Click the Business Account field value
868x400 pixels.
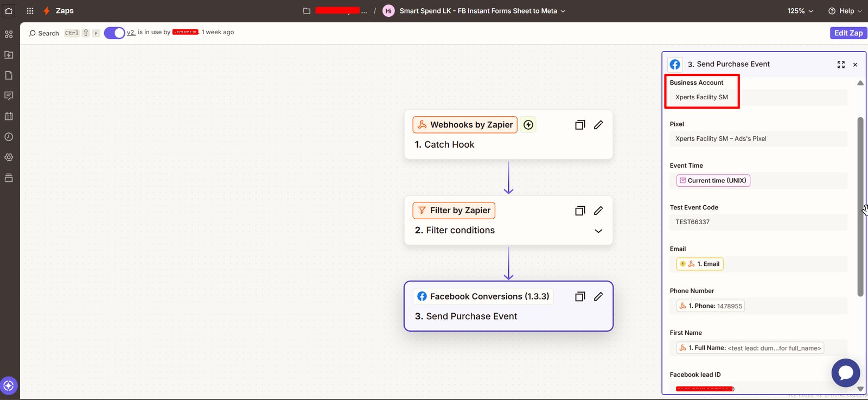(758, 97)
